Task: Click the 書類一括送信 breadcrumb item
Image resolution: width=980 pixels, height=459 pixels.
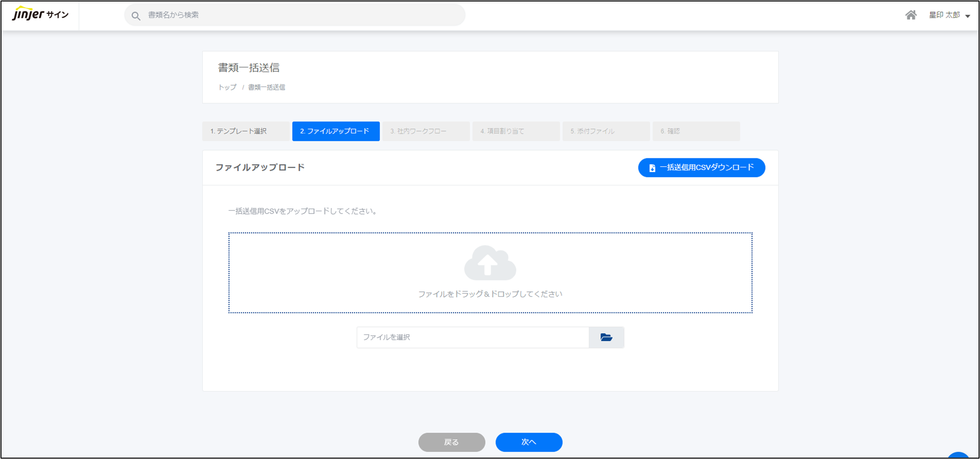Action: pos(266,87)
